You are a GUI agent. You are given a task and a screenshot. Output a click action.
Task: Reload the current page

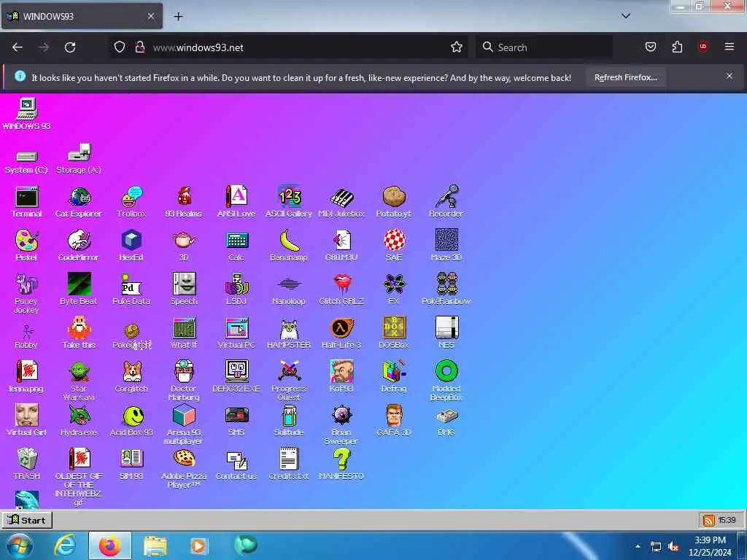click(x=70, y=47)
